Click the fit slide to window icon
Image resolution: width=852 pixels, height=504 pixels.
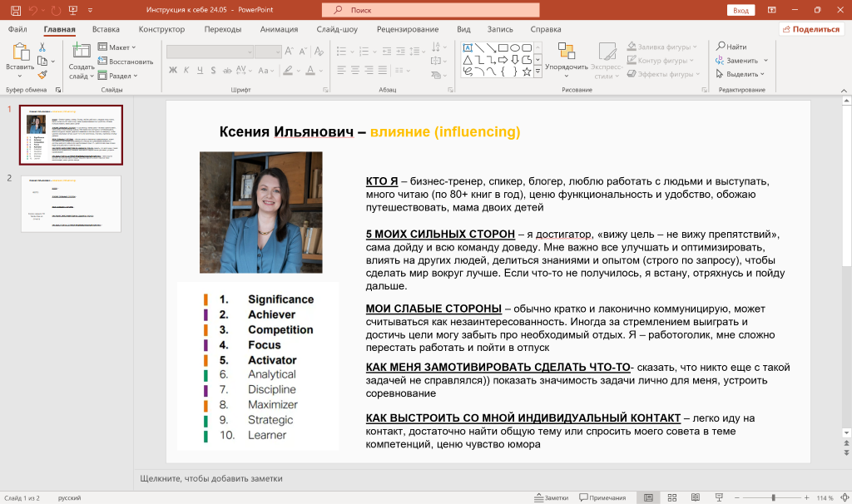845,497
